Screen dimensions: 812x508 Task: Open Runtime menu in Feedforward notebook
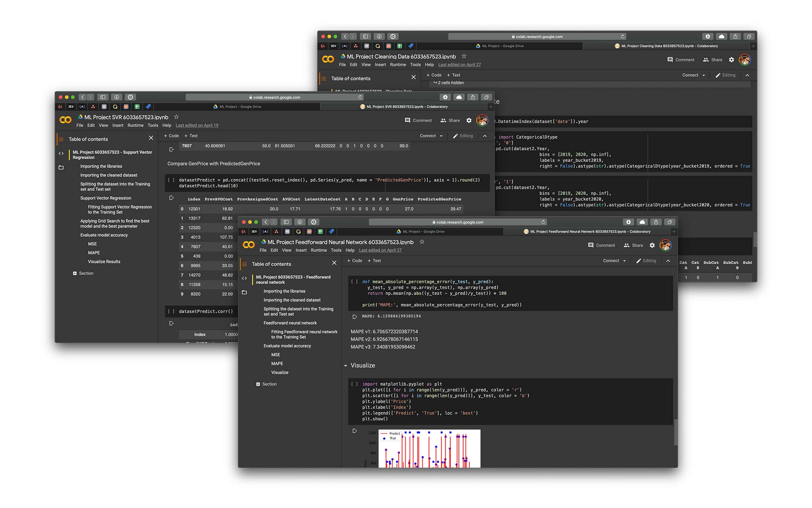318,250
